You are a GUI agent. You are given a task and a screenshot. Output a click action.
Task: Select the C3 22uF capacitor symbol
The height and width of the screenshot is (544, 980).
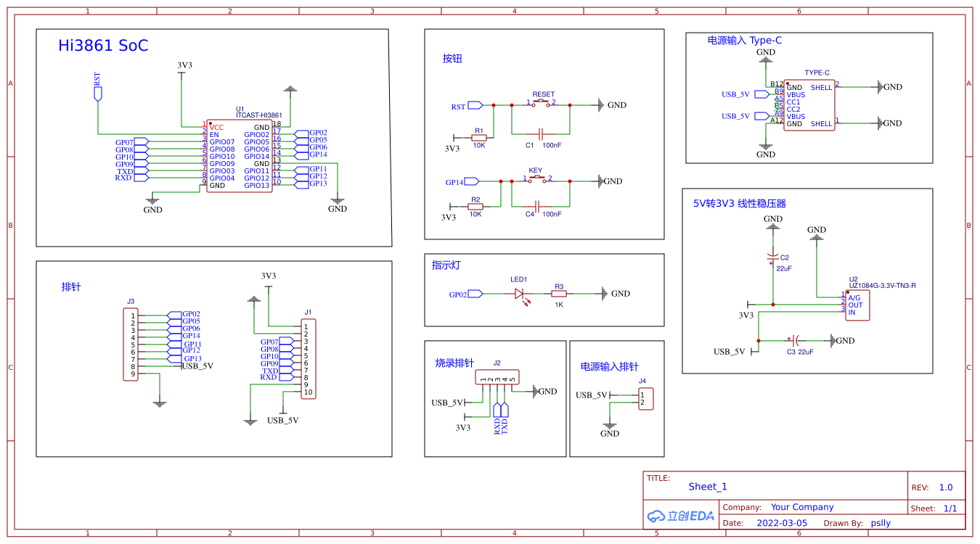[x=793, y=340]
